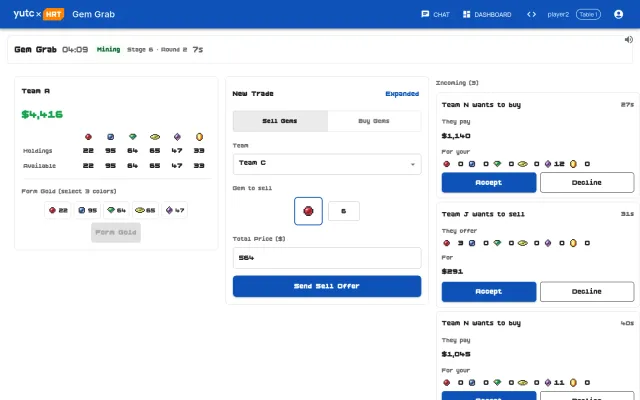Open the Team C dropdown
The image size is (640, 400).
[x=327, y=163]
